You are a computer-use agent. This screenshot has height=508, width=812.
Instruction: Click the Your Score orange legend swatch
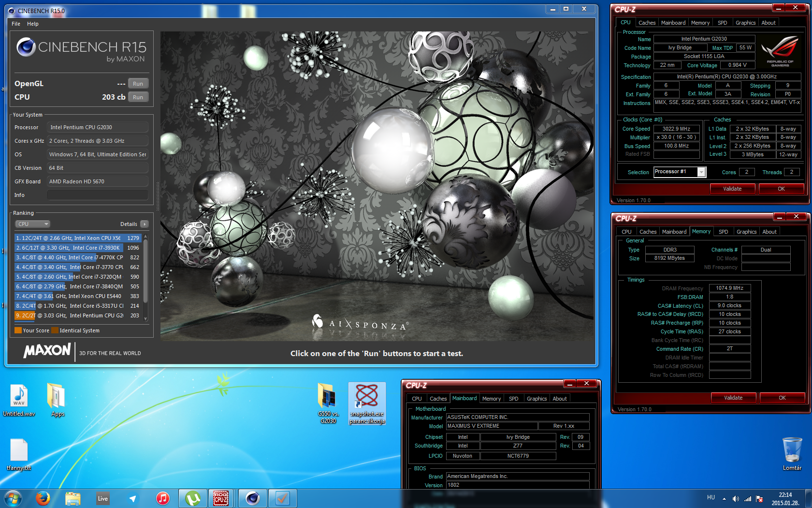coord(18,330)
